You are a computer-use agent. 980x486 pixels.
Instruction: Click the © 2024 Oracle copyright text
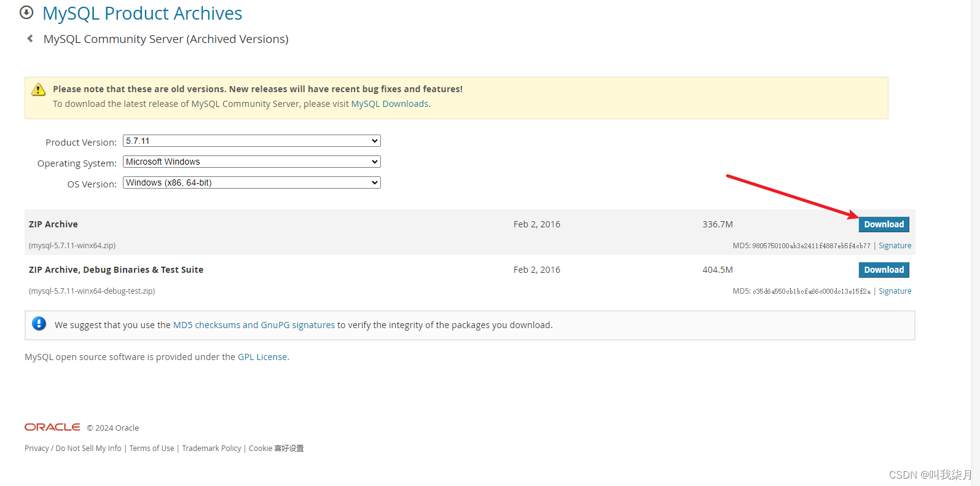[x=113, y=428]
